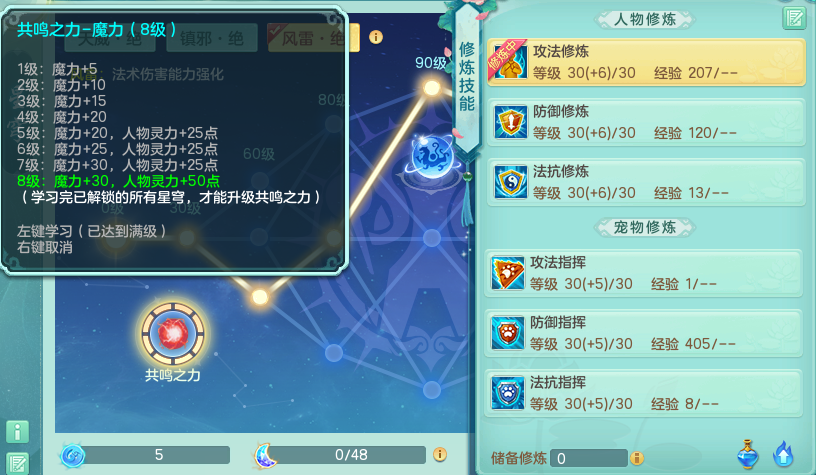Screen dimensions: 816x475
Task: Click the 攻法修炼 skill icon
Action: click(510, 61)
